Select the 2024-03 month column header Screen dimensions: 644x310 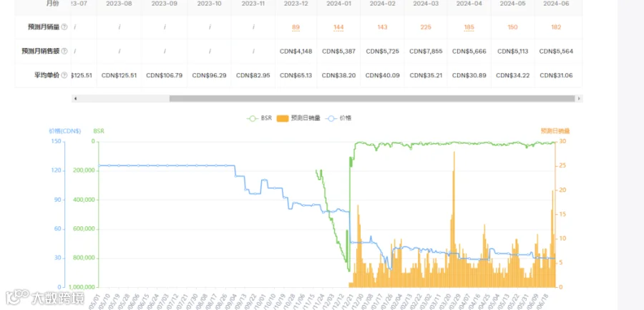(x=426, y=4)
